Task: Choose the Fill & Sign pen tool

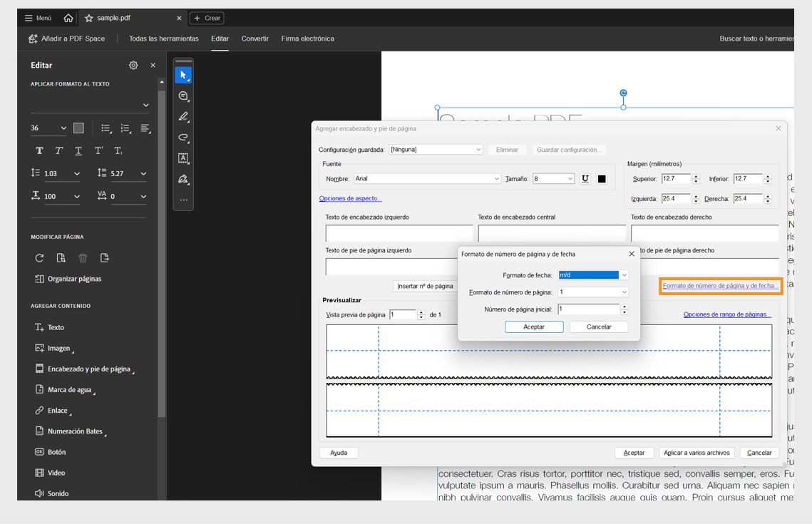Action: 183,178
